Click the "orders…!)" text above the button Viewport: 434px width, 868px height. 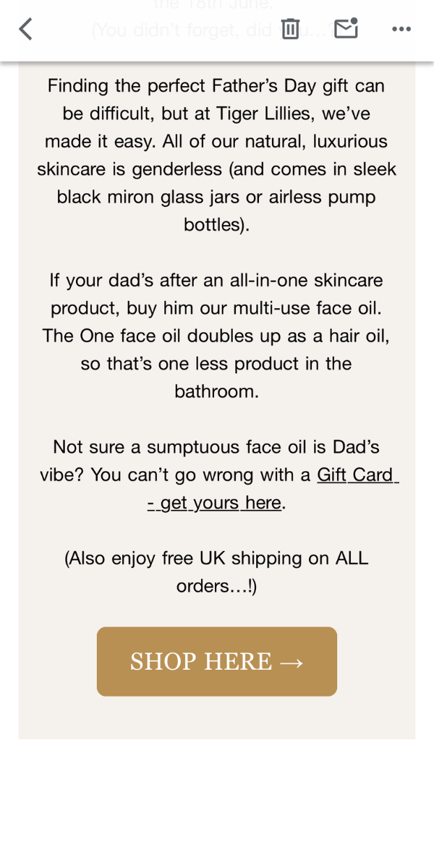pos(216,586)
